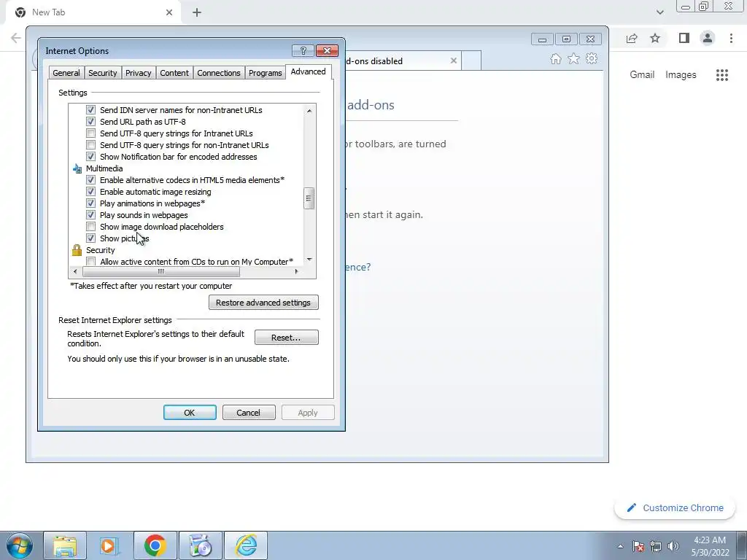
Task: Switch to the General tab
Action: 66,73
